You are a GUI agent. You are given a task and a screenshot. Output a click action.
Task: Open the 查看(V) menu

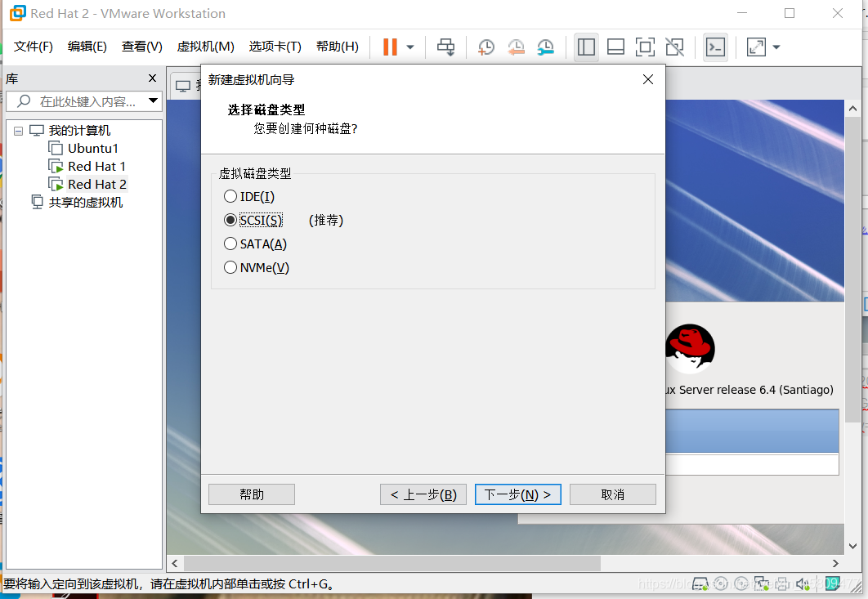click(141, 47)
